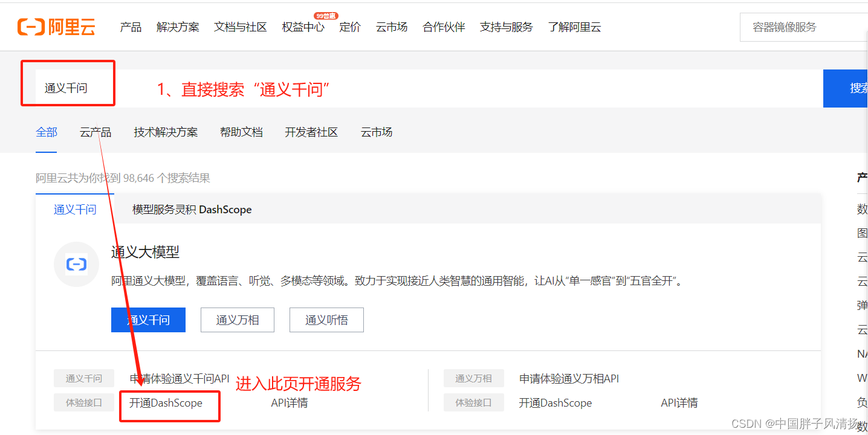Screen dimensions: 868x435
Task: Click the 98,646 个搜索结果 count text
Action: coord(167,178)
